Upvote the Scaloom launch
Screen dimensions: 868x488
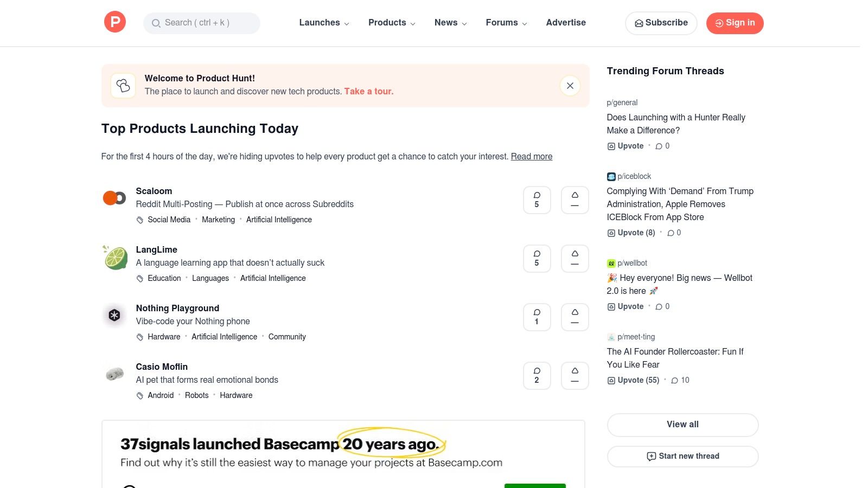575,200
